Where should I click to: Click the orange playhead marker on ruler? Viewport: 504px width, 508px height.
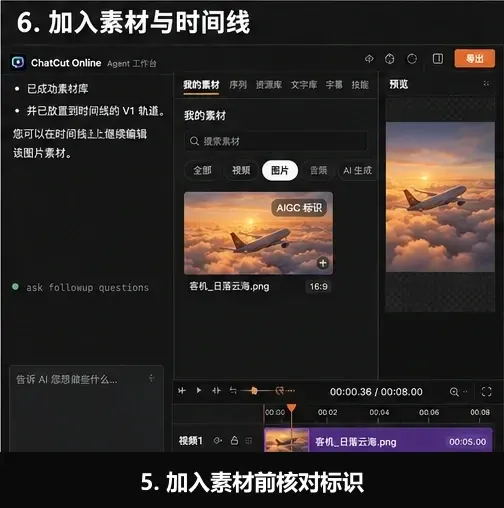tap(292, 408)
